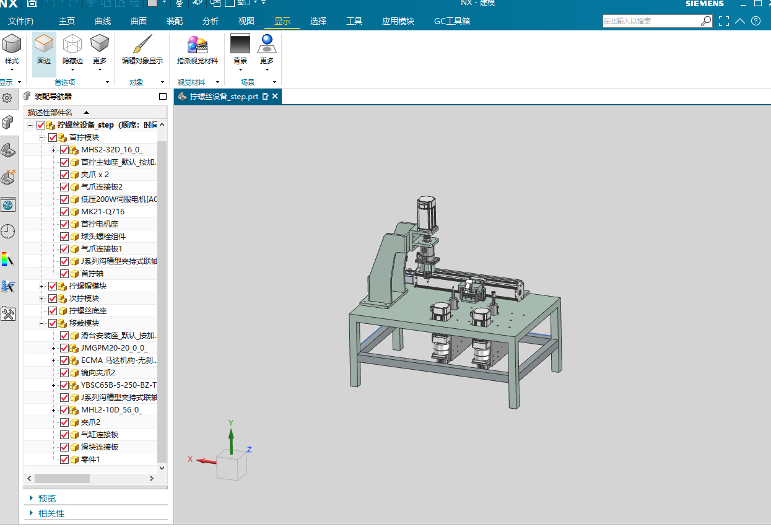Open the assembly navigator on the resource bar

(7, 121)
